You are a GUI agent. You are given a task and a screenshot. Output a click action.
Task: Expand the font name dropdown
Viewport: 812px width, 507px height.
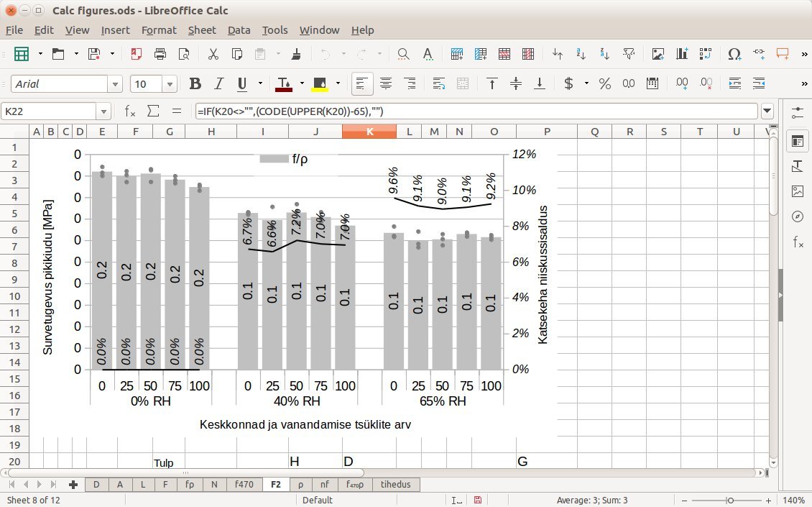coord(115,84)
